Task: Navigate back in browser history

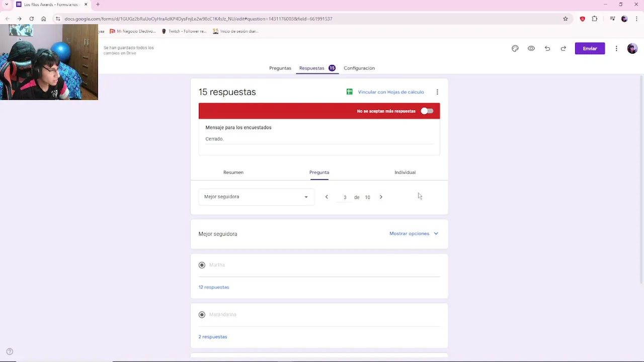Action: [x=7, y=19]
